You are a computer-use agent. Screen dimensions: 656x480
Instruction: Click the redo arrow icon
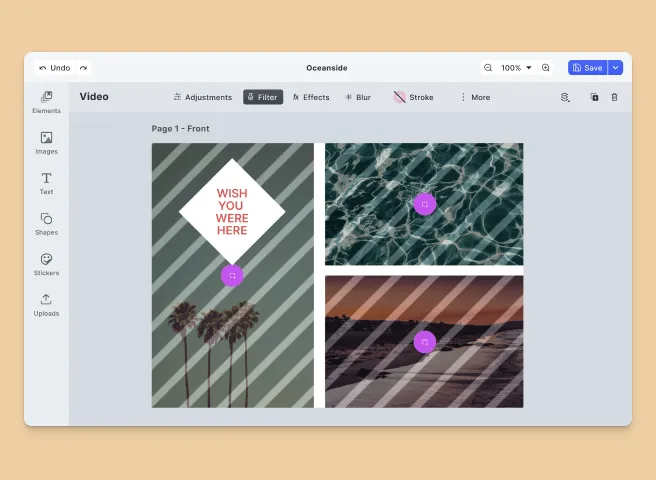[x=83, y=68]
